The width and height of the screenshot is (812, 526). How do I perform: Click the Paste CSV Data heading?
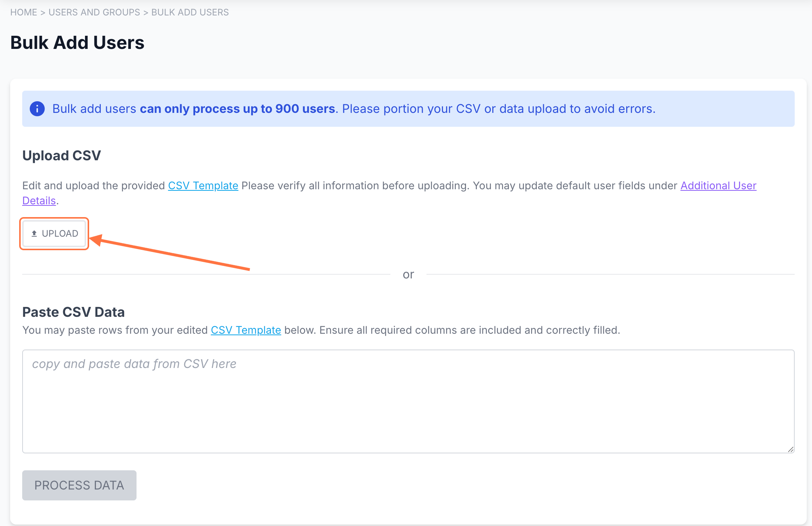(x=73, y=312)
